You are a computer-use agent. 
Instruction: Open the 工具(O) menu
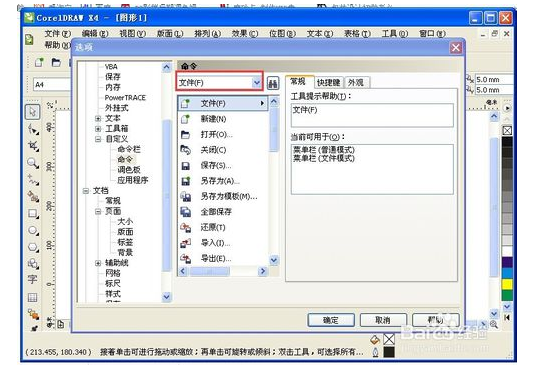pyautogui.click(x=394, y=33)
